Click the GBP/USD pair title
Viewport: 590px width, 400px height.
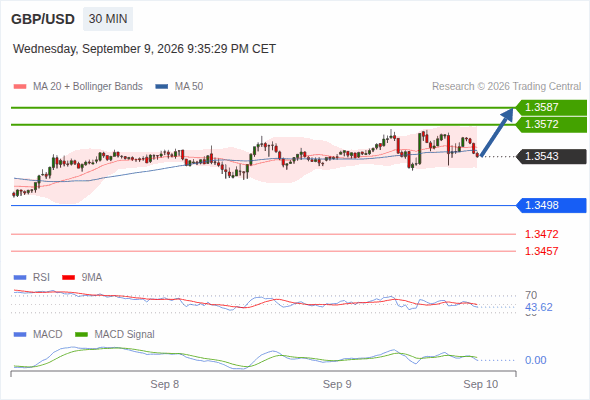[43, 19]
